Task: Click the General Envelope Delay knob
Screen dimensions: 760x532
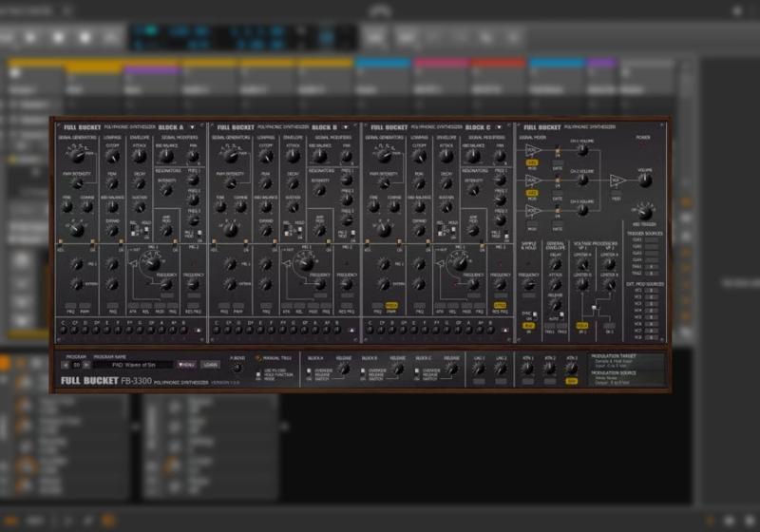Action: 556,266
